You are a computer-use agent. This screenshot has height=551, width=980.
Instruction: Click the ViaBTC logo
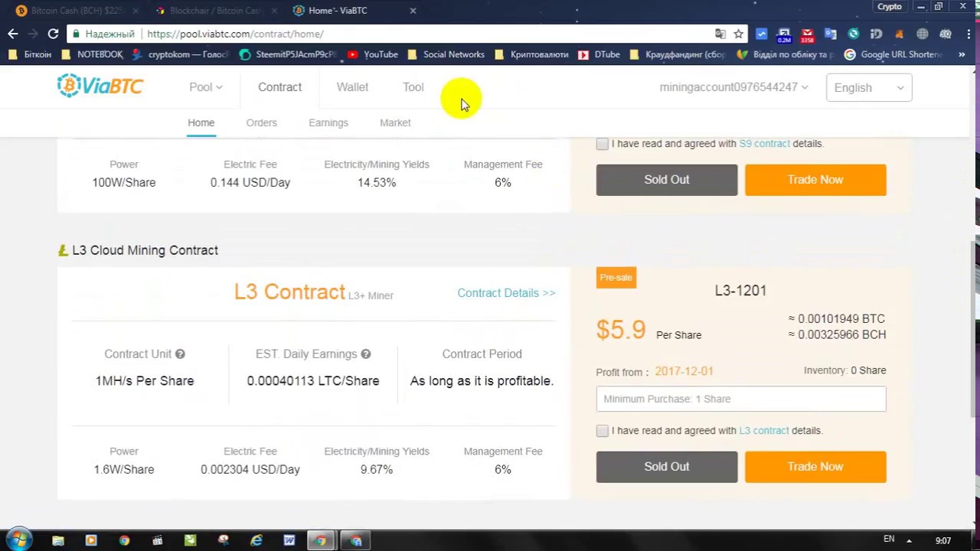[x=100, y=86]
